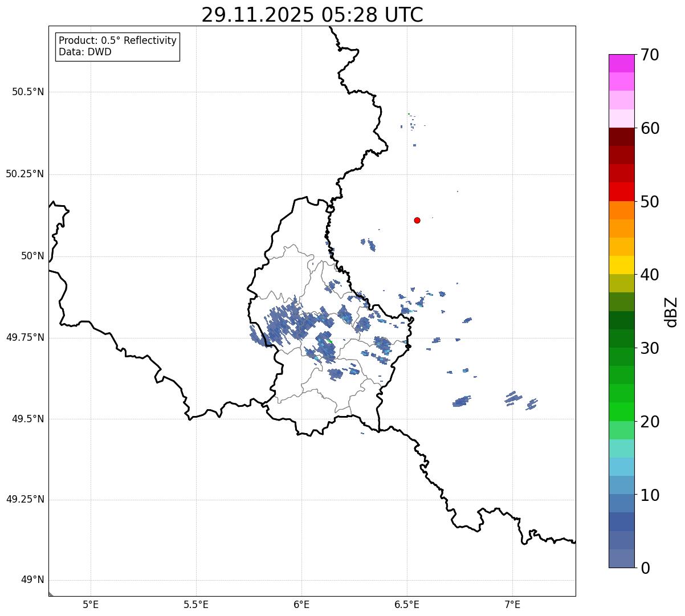Click the 50°N latitude label
This screenshot has height=616, width=685.
point(32,256)
